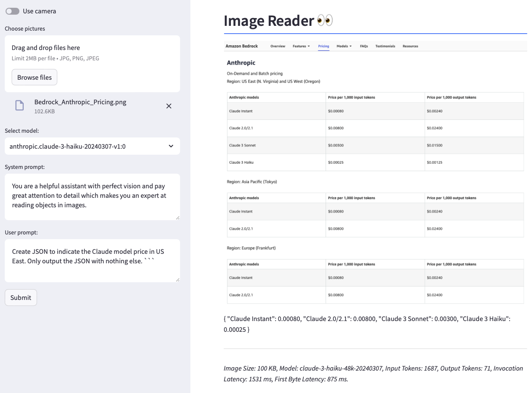The width and height of the screenshot is (532, 393).
Task: Open the Models dropdown in Bedrock nav
Action: pos(344,46)
